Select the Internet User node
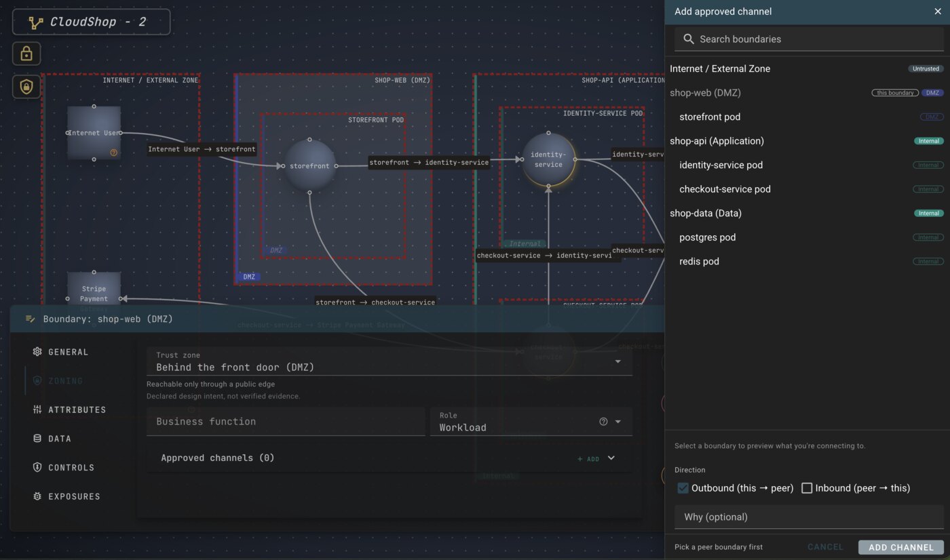Image resolution: width=950 pixels, height=560 pixels. click(x=94, y=133)
